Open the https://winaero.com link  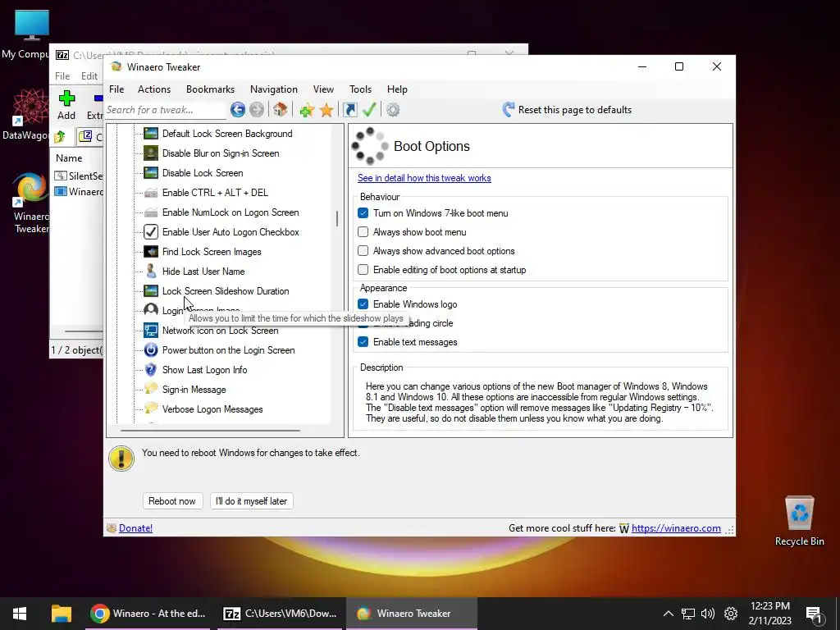(x=676, y=528)
